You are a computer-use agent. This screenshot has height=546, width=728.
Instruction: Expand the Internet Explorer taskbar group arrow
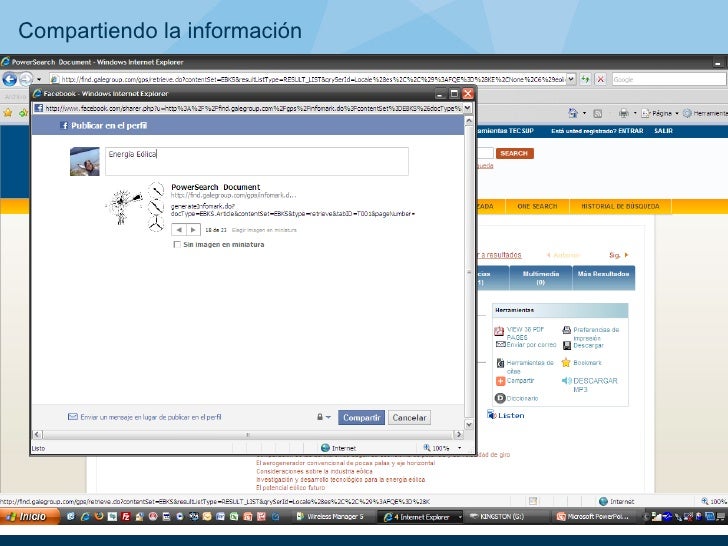[x=460, y=517]
